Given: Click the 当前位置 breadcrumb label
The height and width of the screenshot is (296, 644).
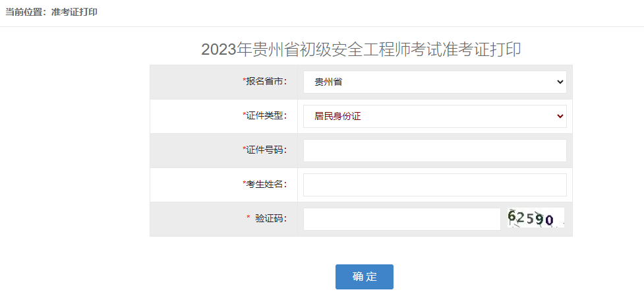Looking at the screenshot, I should point(25,13).
